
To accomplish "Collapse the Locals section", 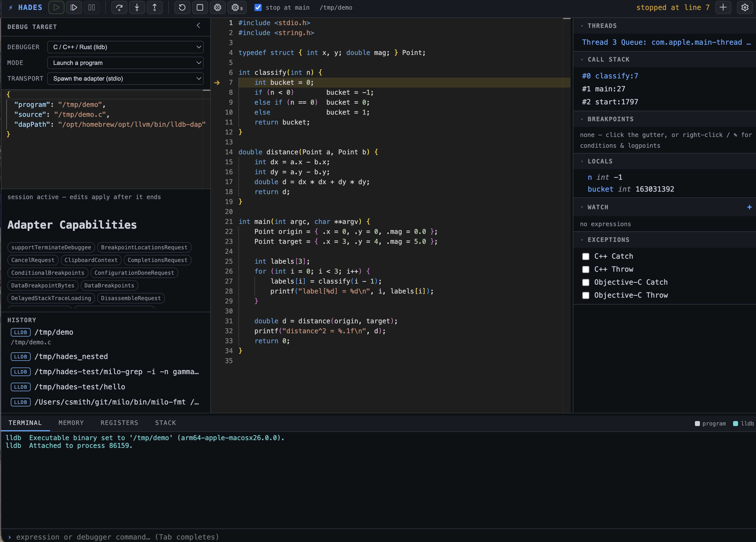I will [582, 162].
